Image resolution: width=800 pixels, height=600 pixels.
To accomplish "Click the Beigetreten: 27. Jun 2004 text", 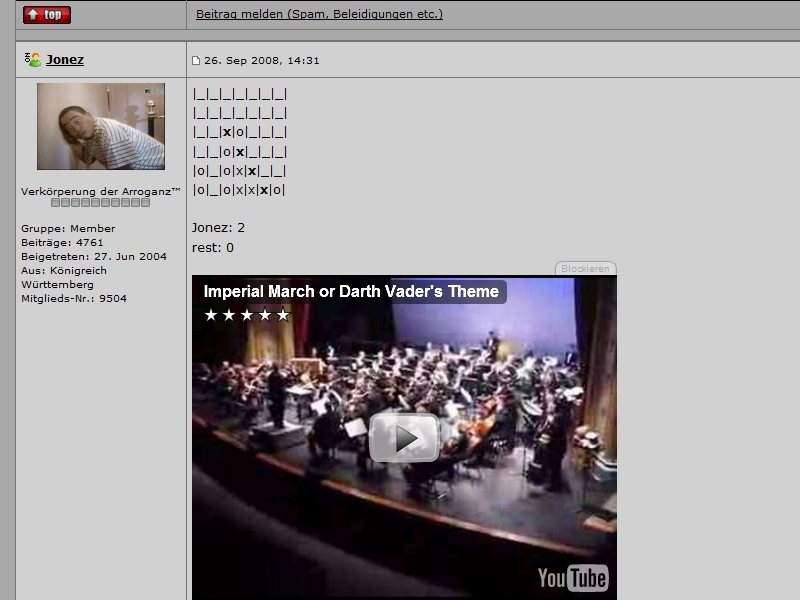I will pyautogui.click(x=94, y=256).
